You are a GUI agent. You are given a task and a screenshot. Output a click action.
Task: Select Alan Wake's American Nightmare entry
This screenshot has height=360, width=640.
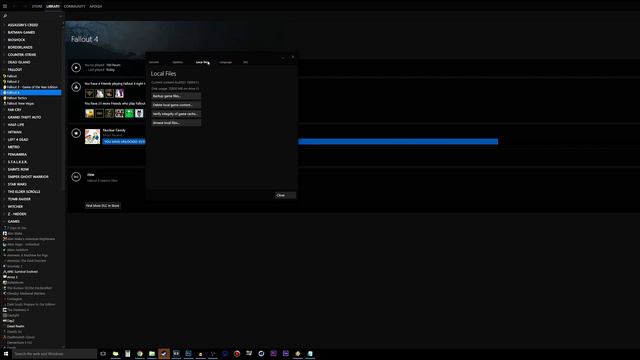(x=32, y=239)
